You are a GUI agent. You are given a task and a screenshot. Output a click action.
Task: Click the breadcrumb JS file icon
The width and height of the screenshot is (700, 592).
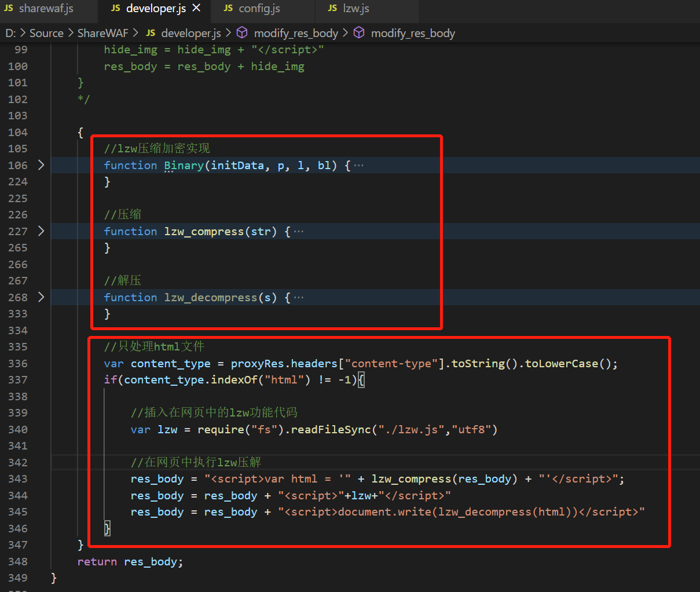[151, 33]
